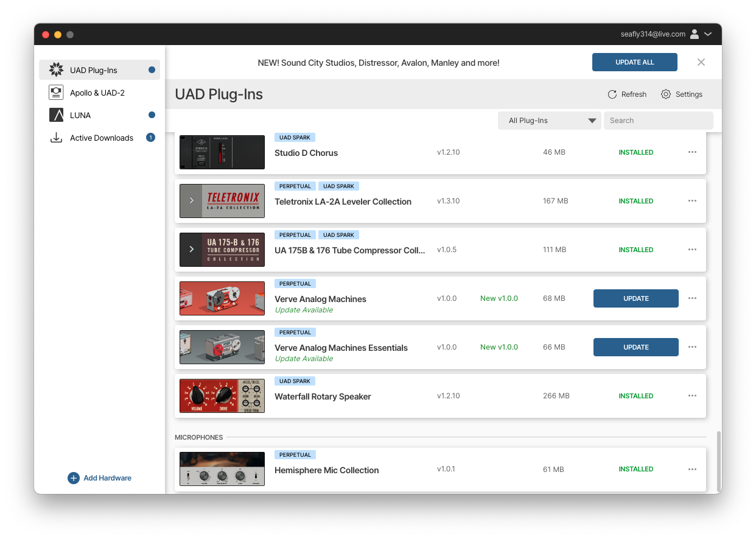Click the Refresh label

pyautogui.click(x=634, y=94)
